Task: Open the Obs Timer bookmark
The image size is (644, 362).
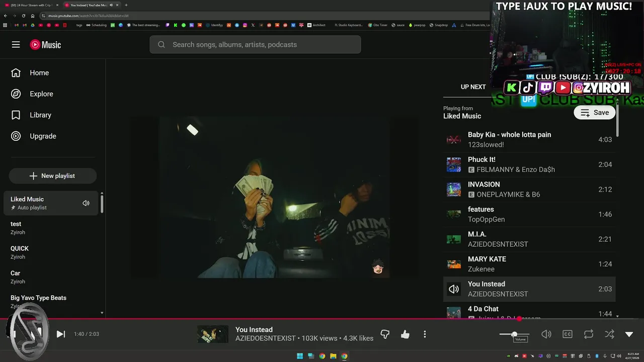Action: (x=377, y=25)
